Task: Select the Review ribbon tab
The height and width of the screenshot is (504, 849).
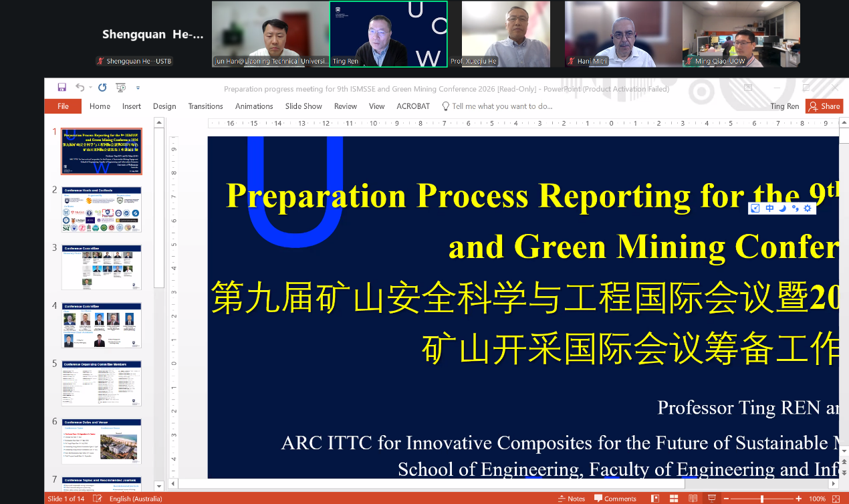Action: click(x=346, y=106)
